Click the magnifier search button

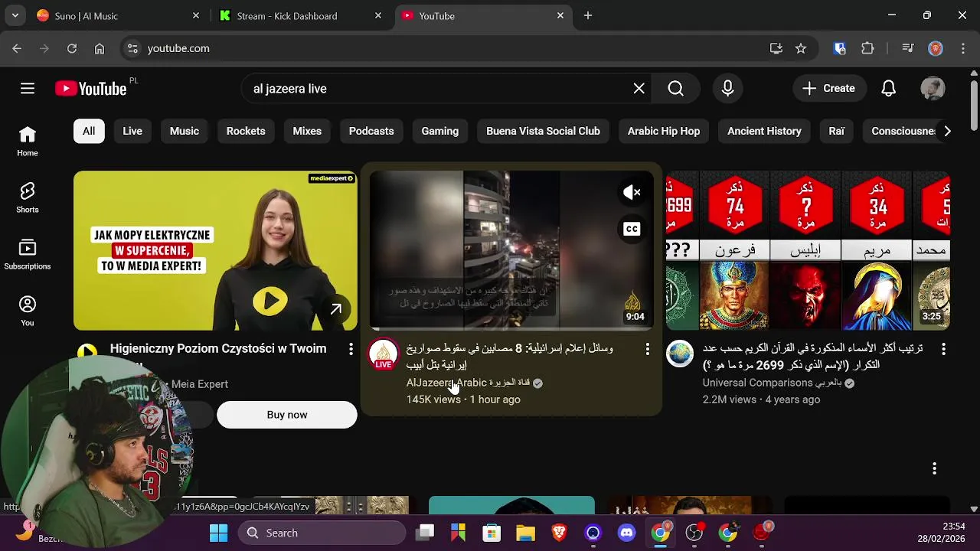pyautogui.click(x=675, y=89)
